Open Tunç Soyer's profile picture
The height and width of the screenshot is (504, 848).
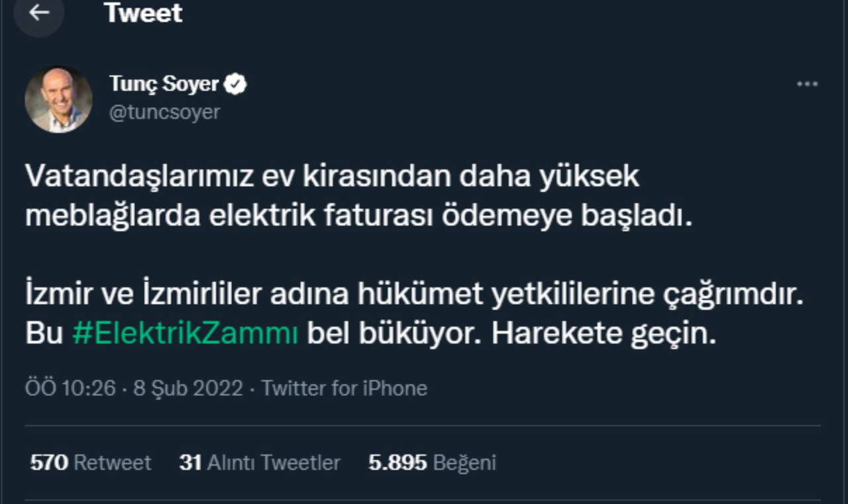[58, 99]
